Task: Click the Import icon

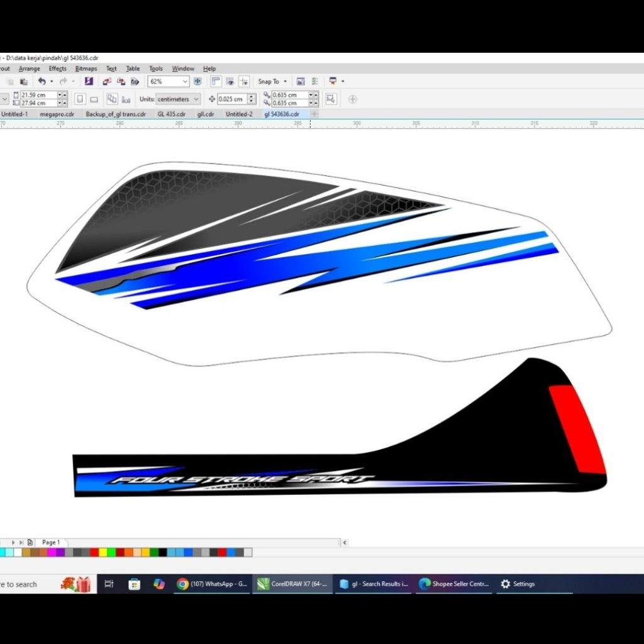Action: point(107,81)
